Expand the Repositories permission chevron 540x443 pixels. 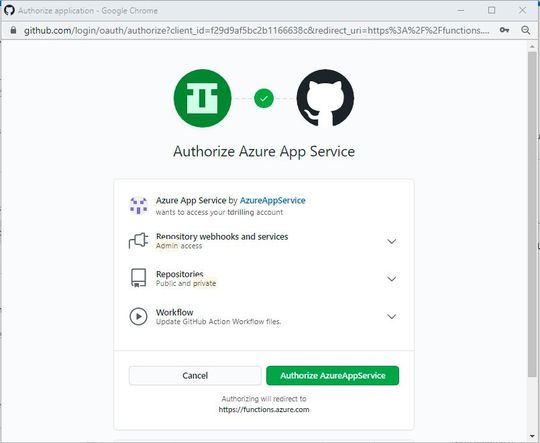pos(392,279)
